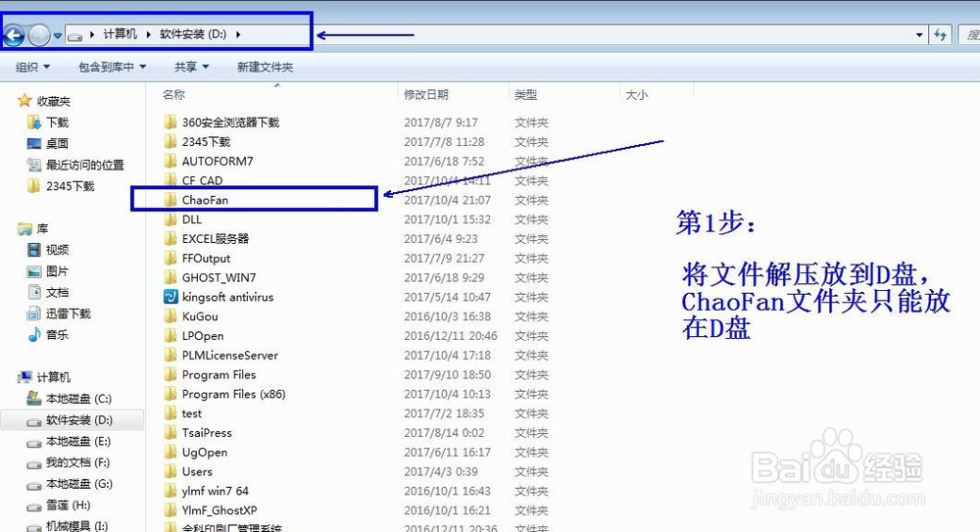Click 计算机 in the address breadcrumb
The height and width of the screenshot is (532, 980).
coord(120,34)
